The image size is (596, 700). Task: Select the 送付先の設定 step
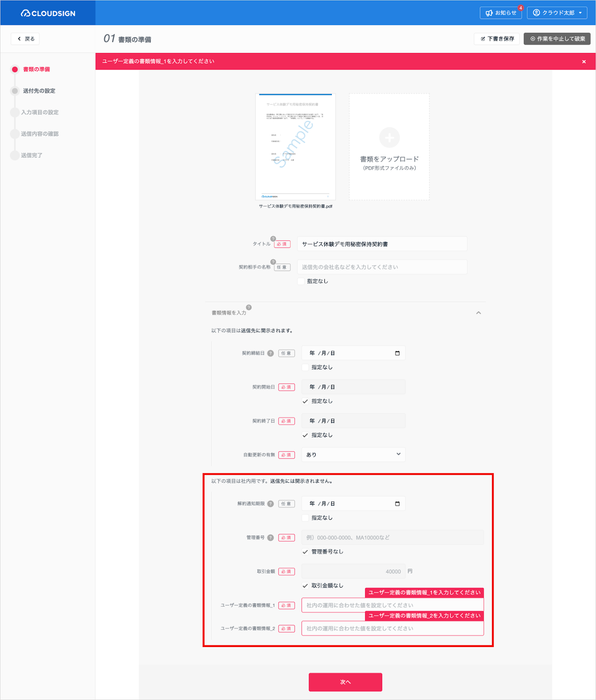[39, 91]
